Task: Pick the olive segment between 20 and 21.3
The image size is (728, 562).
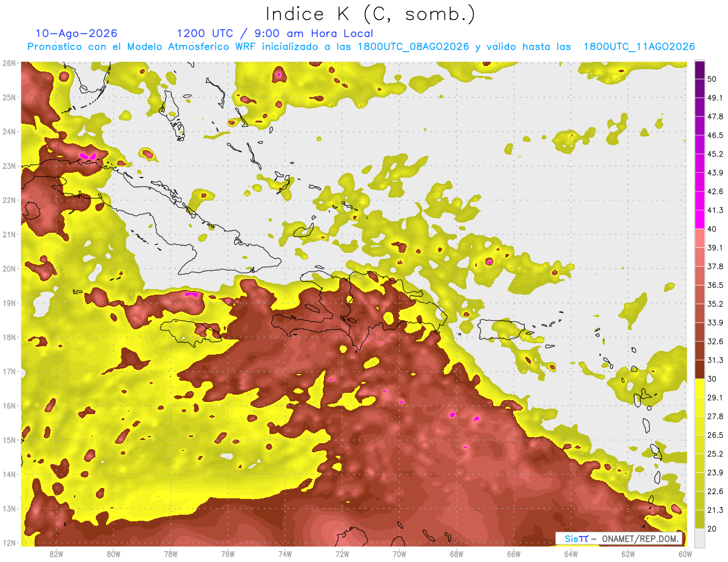Action: pos(699,519)
